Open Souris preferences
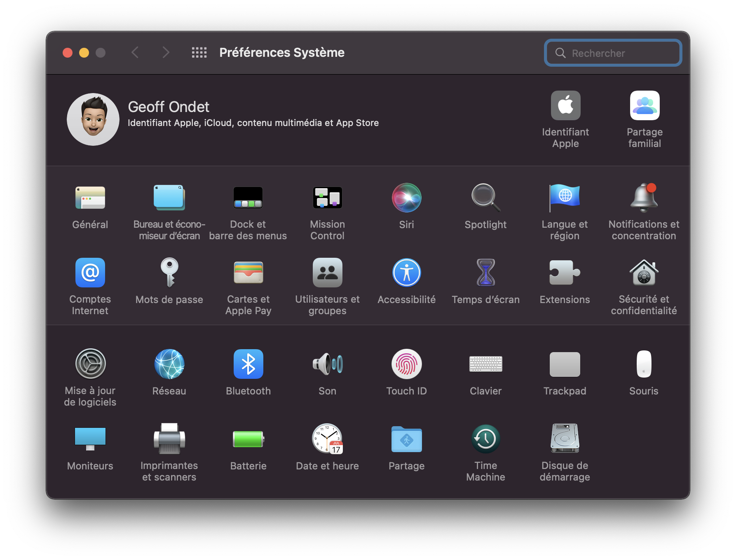This screenshot has width=736, height=560. (644, 364)
